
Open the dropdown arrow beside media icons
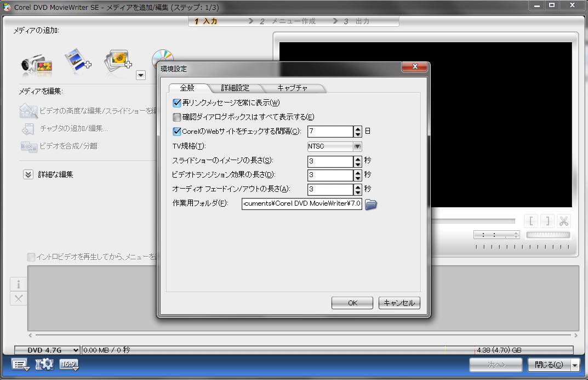(x=141, y=75)
